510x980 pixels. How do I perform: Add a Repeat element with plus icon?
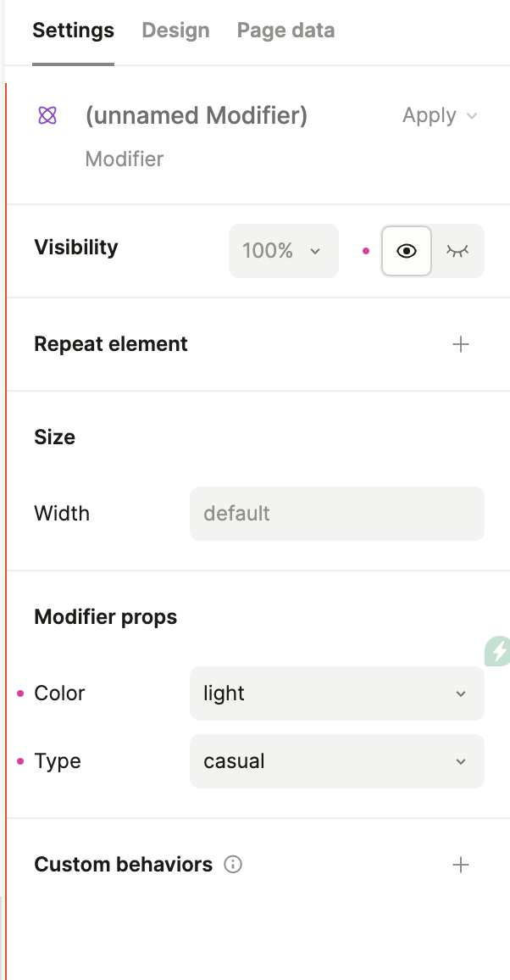coord(461,344)
